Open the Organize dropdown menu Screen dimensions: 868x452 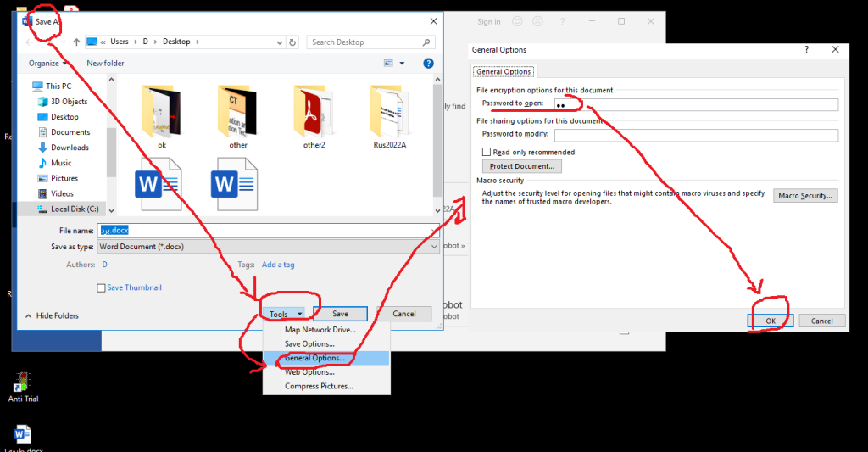click(x=47, y=63)
